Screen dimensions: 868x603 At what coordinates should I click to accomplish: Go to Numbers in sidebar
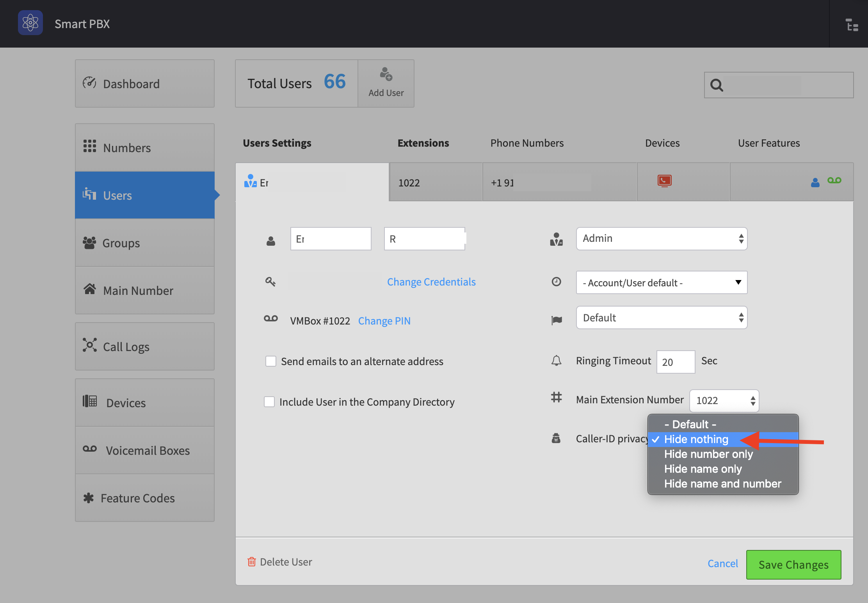tap(145, 148)
